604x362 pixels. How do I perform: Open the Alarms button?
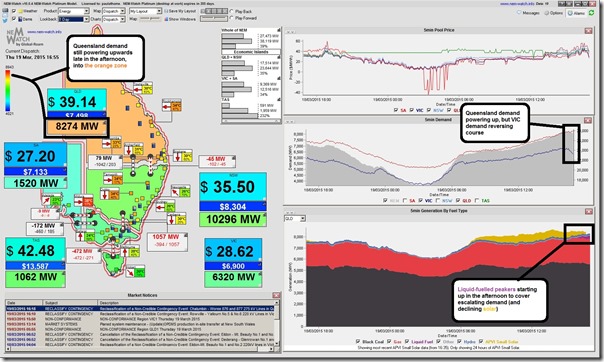(x=576, y=13)
